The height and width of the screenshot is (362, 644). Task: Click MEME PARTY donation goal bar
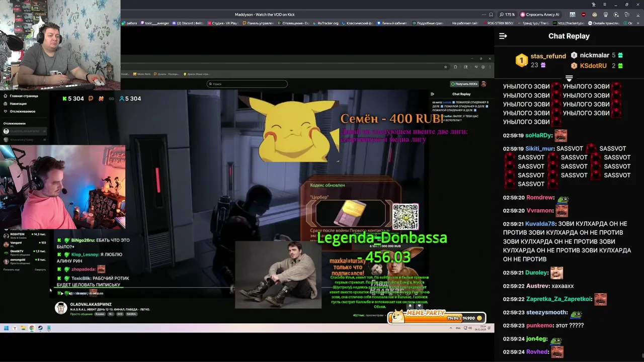pyautogui.click(x=437, y=317)
